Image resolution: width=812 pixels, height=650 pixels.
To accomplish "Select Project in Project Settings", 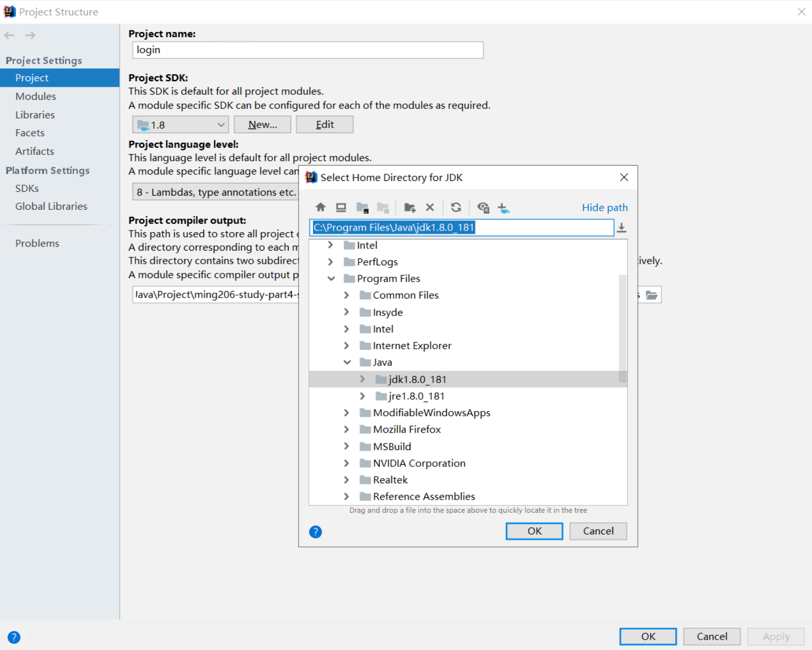I will point(60,78).
